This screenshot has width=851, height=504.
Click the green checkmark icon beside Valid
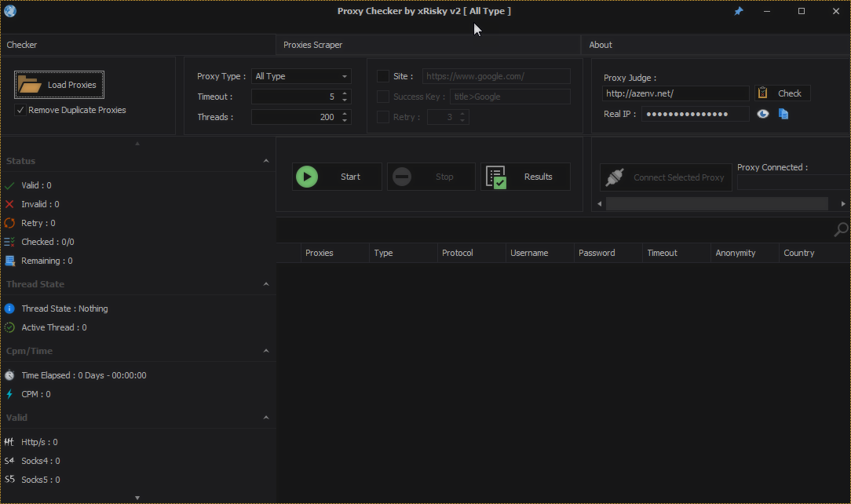point(9,185)
